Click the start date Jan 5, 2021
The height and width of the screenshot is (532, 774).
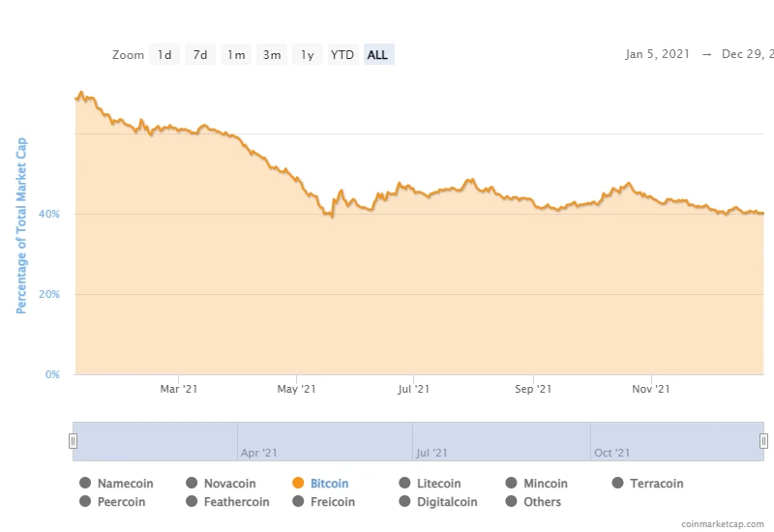(657, 54)
